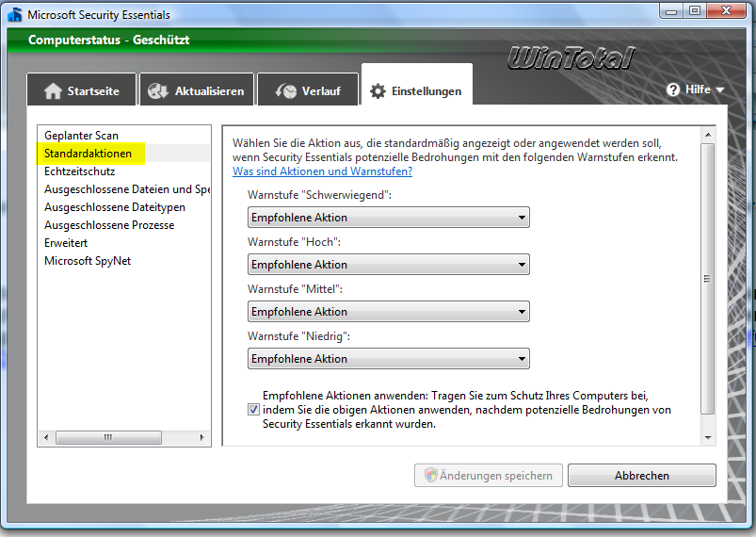The height and width of the screenshot is (537, 756).
Task: Select Microsoft SpyNet in the settings list
Action: pos(124,261)
